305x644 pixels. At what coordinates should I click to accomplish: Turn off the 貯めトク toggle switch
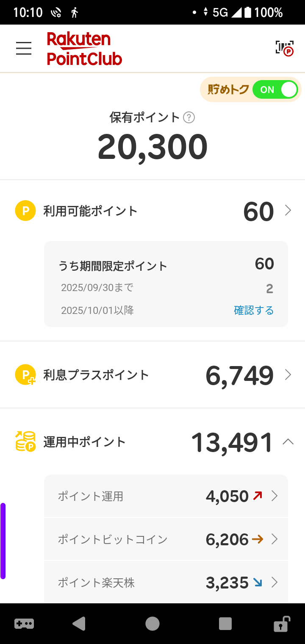click(x=275, y=90)
